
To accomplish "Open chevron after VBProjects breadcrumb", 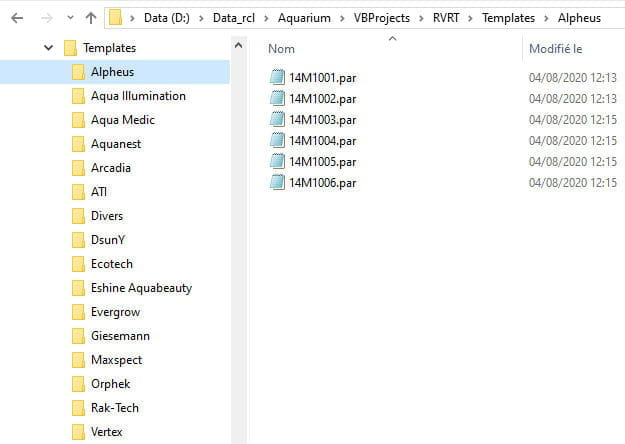I will point(421,18).
